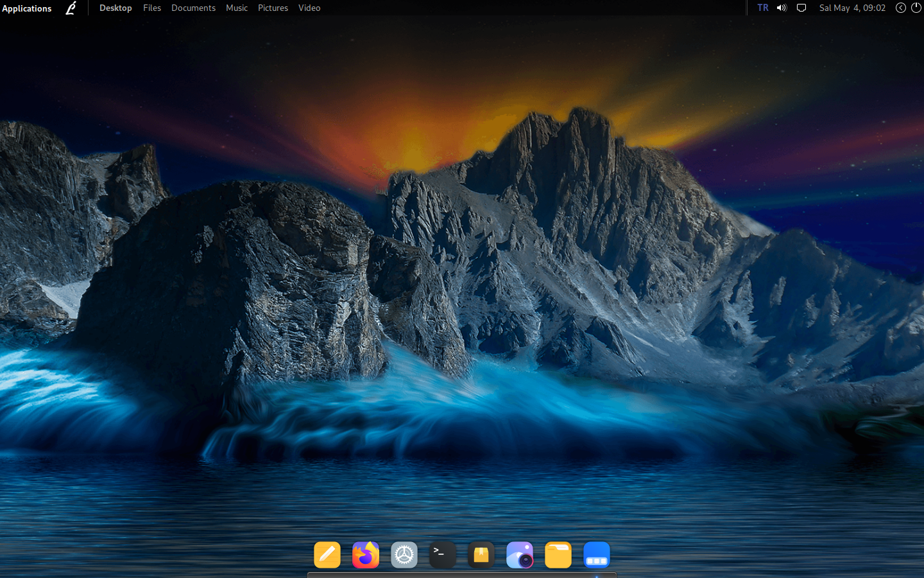
Task: Open the Video folder shortcut
Action: coord(309,8)
